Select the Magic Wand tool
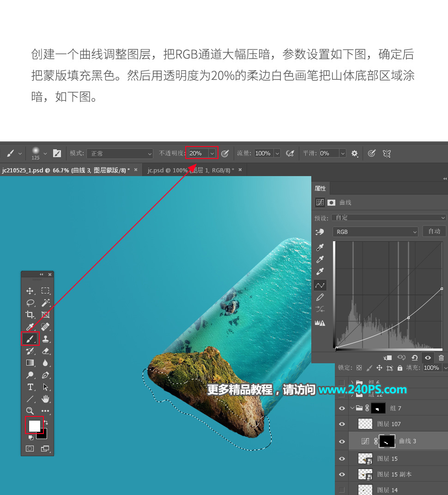Screen dimensions: 448x495 (45, 303)
